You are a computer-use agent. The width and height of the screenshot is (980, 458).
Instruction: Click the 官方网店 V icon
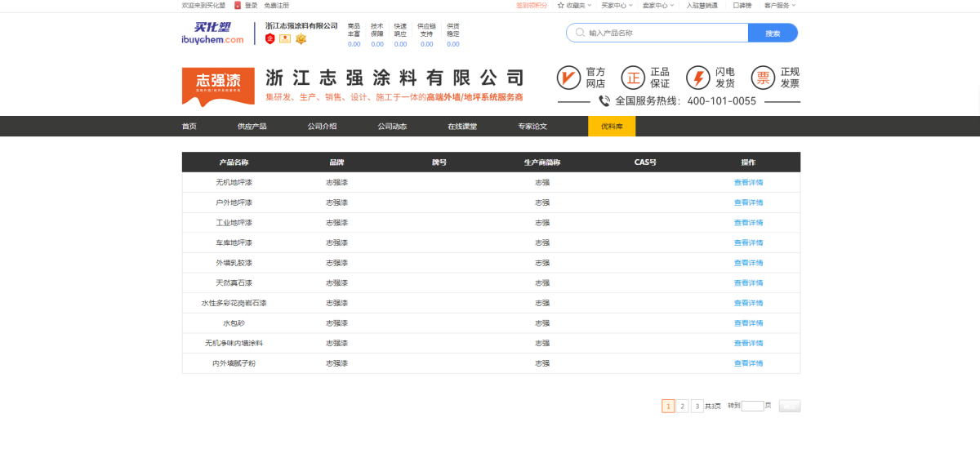568,78
